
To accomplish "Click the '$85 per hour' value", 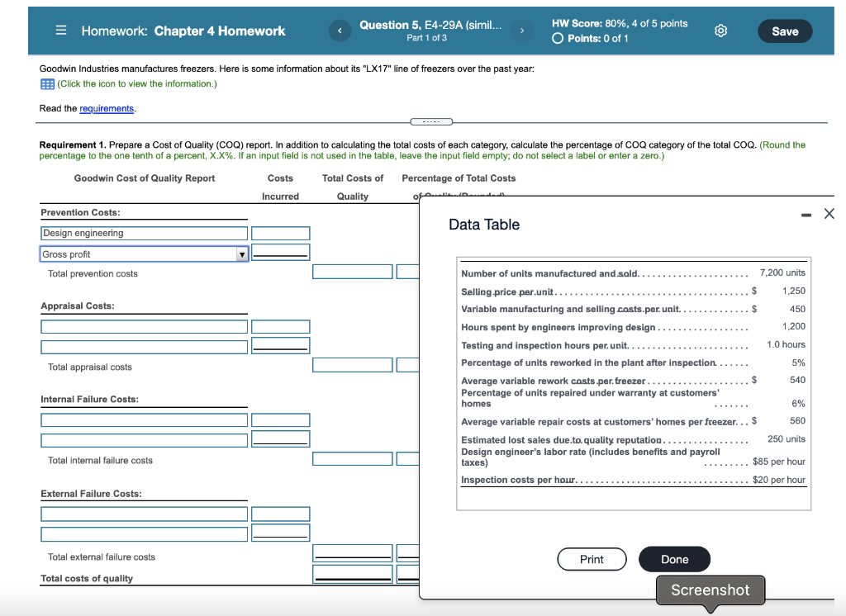I will (x=778, y=462).
